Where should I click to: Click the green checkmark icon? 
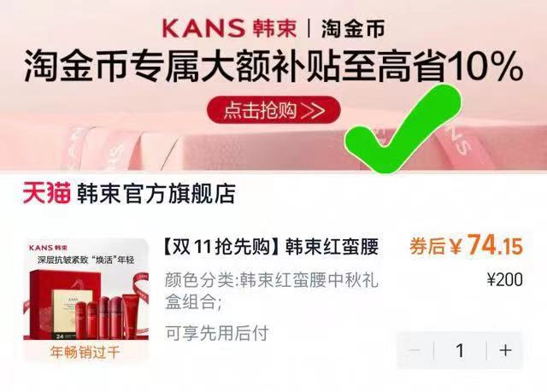point(403,129)
